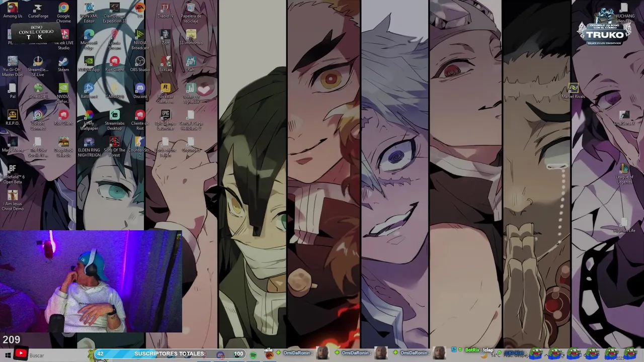
Task: Open DualSenseX desktop shortcut
Action: point(624,118)
